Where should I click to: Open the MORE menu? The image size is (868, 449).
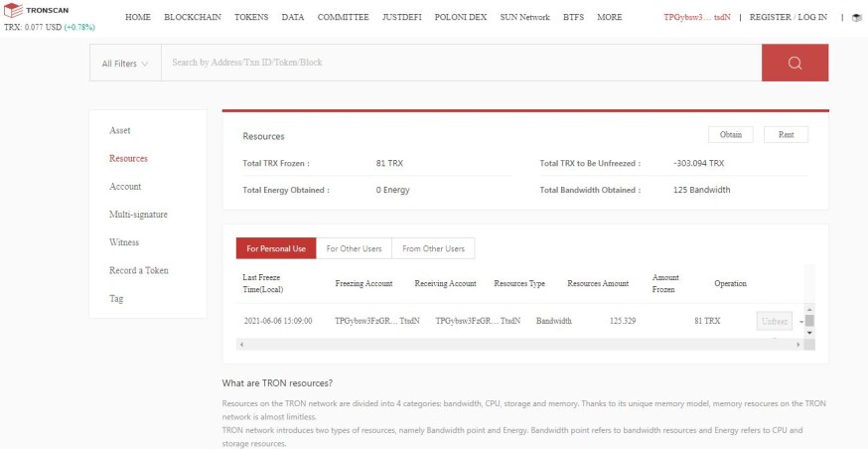(x=610, y=17)
